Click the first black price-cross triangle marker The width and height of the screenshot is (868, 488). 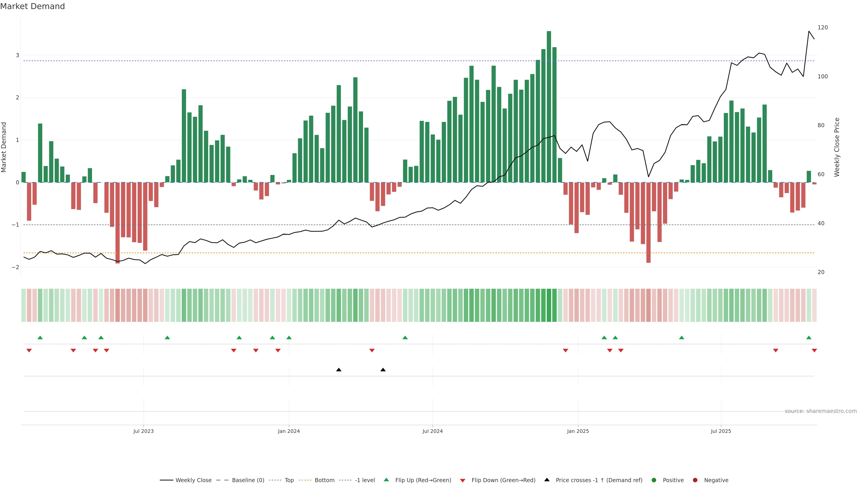point(339,370)
